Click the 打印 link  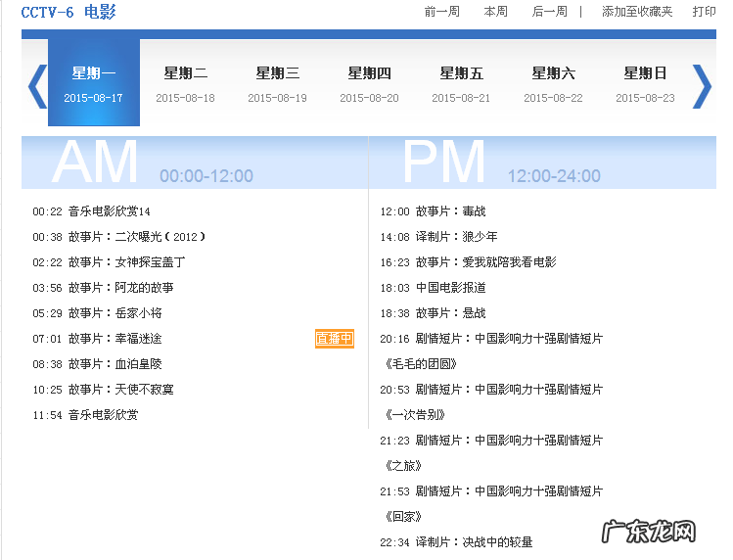[704, 12]
